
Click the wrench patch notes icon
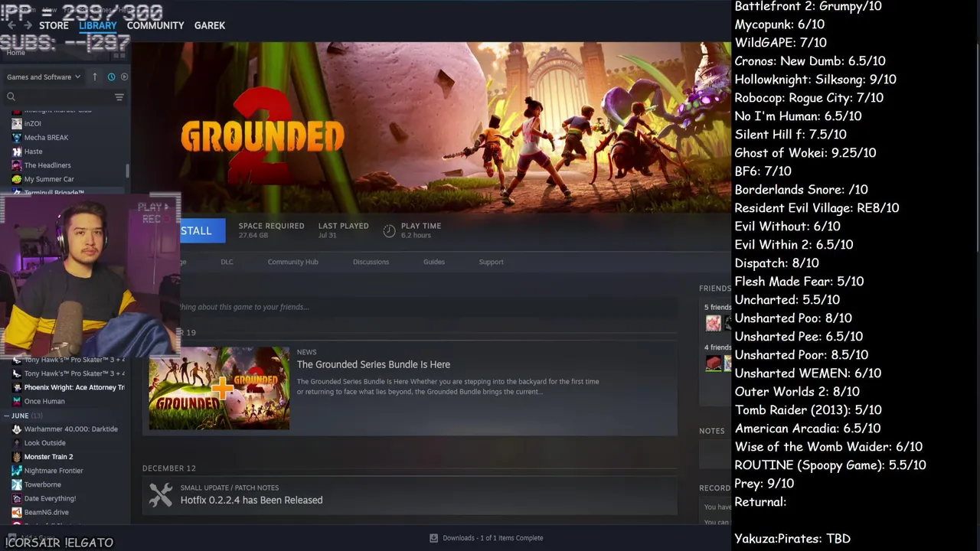160,494
